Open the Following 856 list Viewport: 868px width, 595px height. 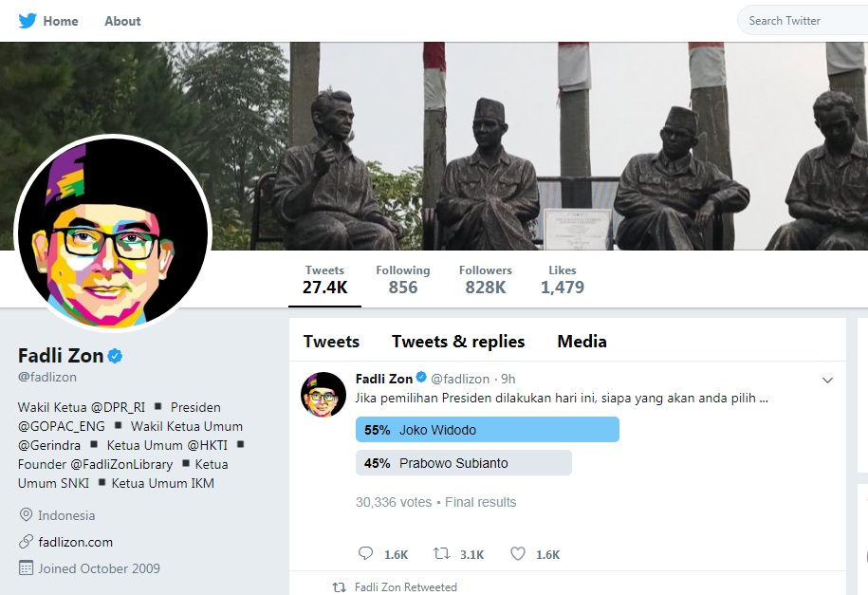[402, 279]
